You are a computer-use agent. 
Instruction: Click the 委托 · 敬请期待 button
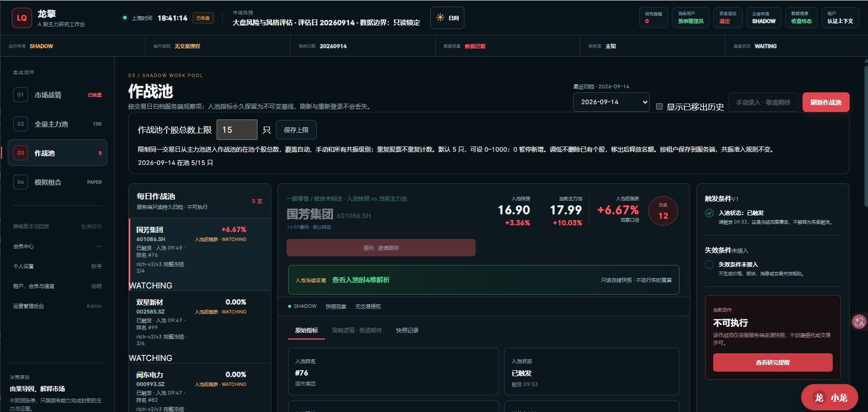point(381,248)
